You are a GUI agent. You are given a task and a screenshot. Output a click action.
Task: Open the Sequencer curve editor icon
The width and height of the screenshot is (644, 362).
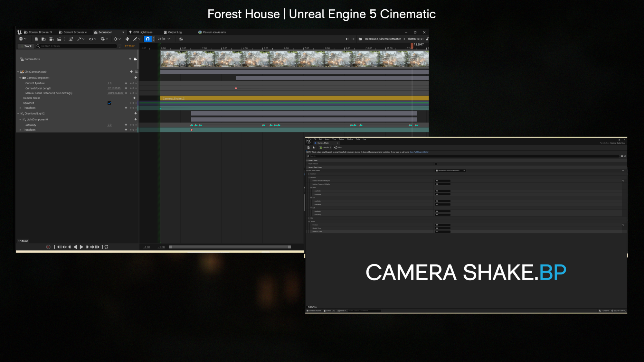181,39
